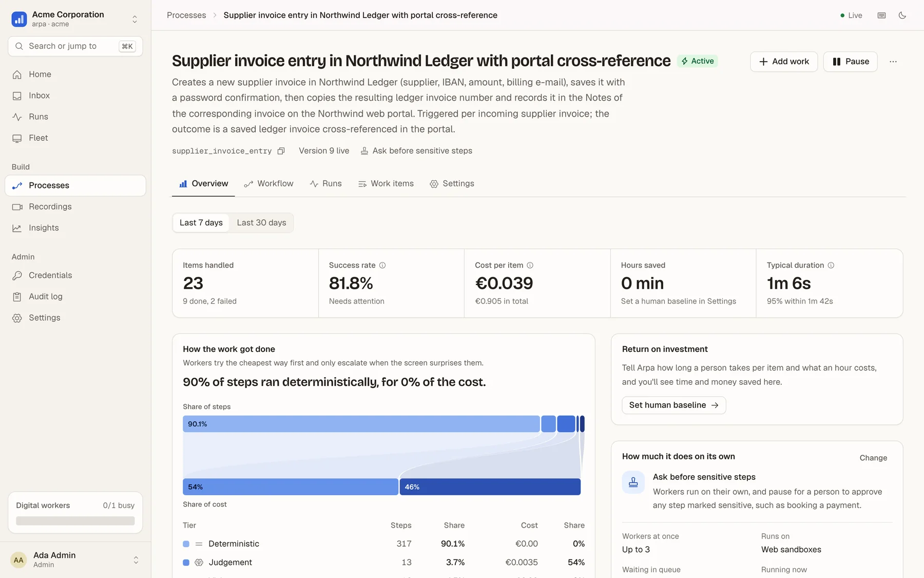Copy the supplier_invoice_entry identifier icon
Viewport: 924px width, 578px height.
(x=281, y=151)
